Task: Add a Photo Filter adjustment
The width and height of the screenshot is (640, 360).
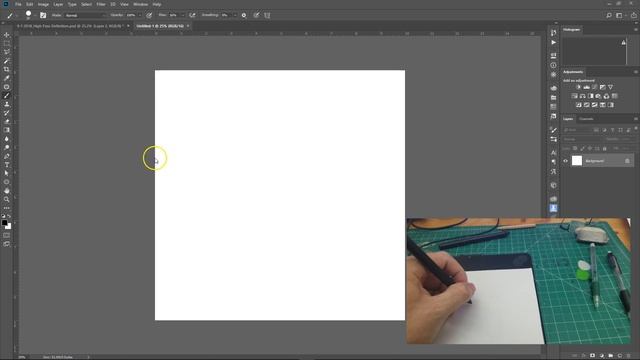Action: [x=598, y=96]
